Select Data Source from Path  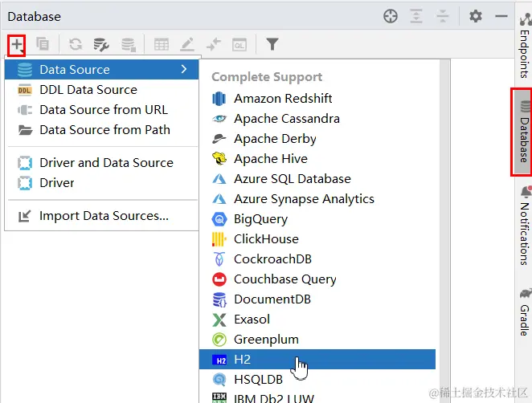(x=104, y=130)
